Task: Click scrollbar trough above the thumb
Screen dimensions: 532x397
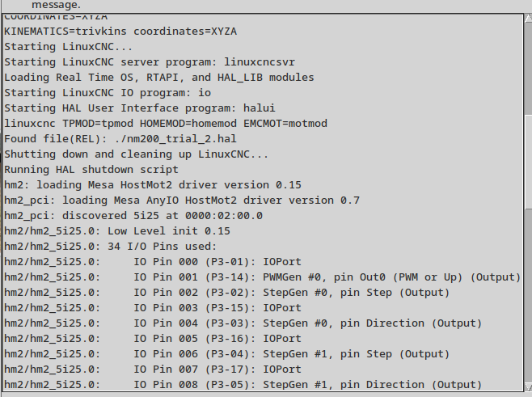Action: [528, 68]
